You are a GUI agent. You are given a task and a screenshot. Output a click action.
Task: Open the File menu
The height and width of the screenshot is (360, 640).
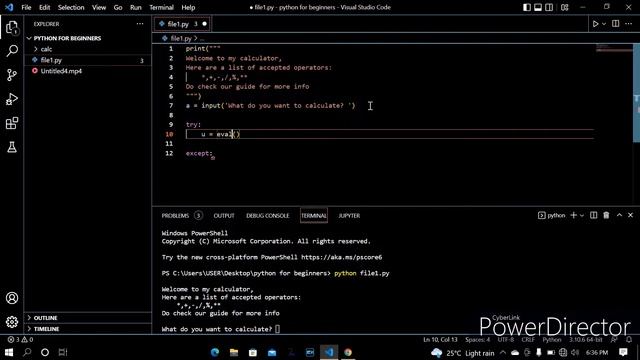(x=26, y=7)
